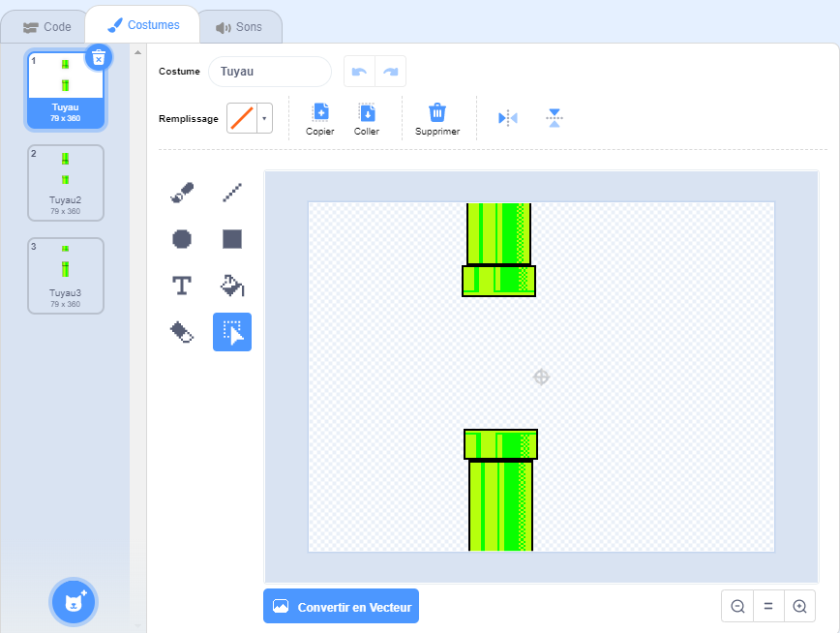Screen dimensions: 840x633
Task: Activate the Text tool
Action: point(182,286)
